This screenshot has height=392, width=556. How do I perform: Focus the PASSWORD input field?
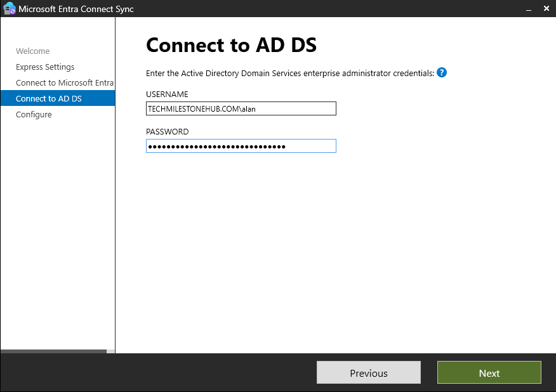241,146
